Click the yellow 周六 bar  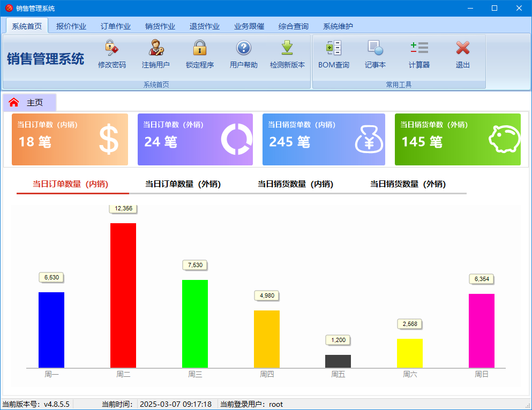410,353
